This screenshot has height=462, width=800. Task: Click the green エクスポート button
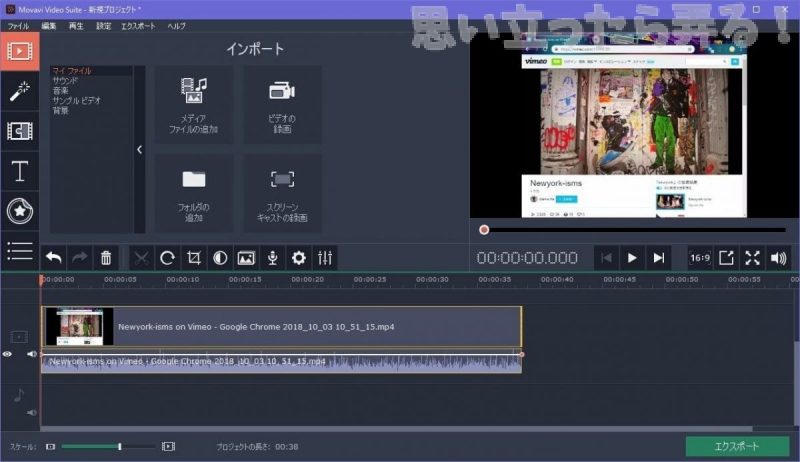(x=737, y=447)
